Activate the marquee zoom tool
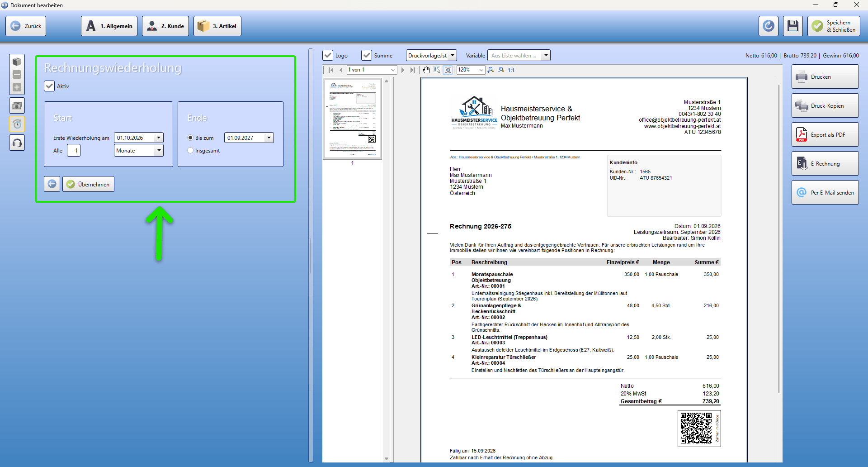868x467 pixels. pyautogui.click(x=448, y=70)
